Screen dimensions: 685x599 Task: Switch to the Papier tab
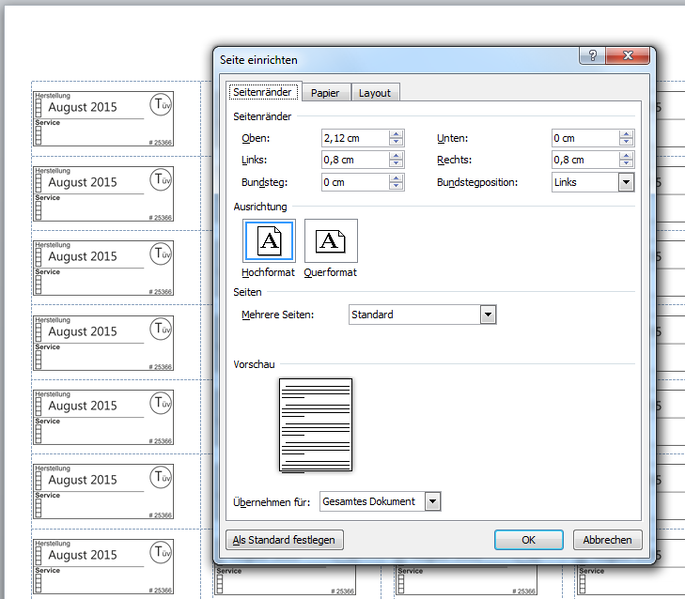pyautogui.click(x=325, y=93)
